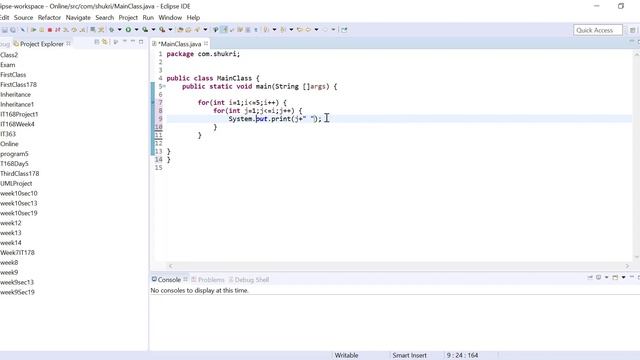Minimize the Project Explorer panel
Image resolution: width=640 pixels, height=360 pixels.
(133, 42)
